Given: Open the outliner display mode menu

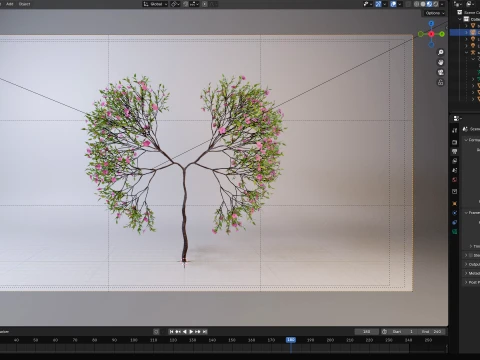Looking at the screenshot, I should point(470,4).
